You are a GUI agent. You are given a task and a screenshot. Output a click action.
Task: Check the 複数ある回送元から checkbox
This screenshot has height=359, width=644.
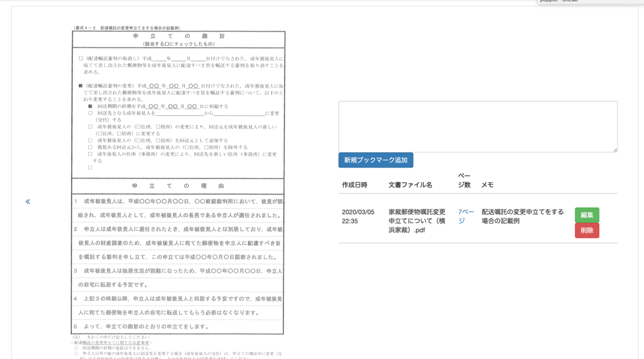point(90,147)
